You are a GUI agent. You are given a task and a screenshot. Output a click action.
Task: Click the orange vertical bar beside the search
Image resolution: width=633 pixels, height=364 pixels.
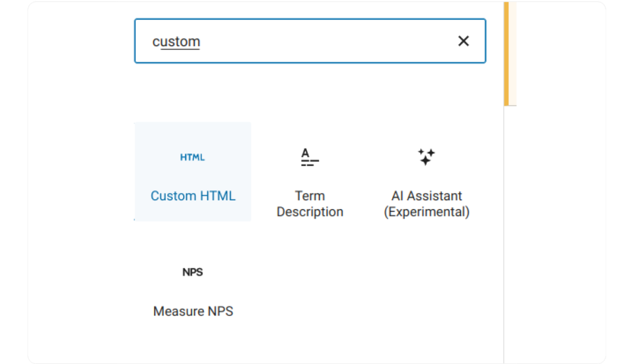pyautogui.click(x=506, y=54)
